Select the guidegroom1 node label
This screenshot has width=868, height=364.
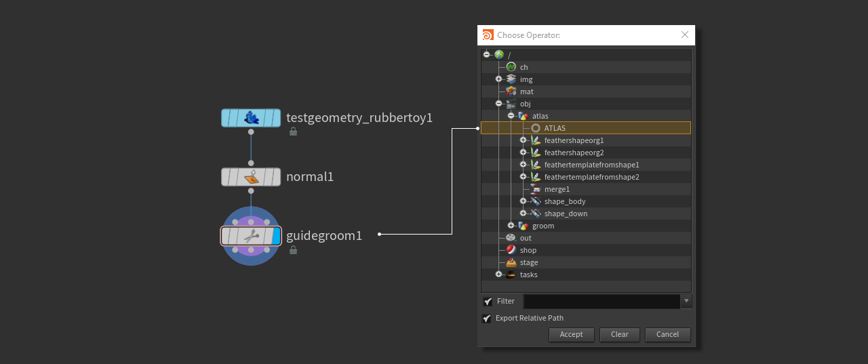(324, 236)
